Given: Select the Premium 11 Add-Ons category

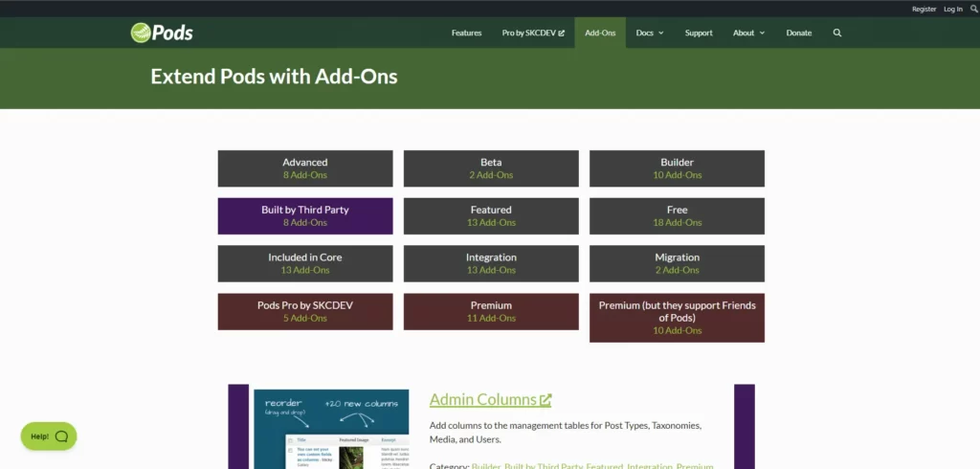Looking at the screenshot, I should (491, 311).
